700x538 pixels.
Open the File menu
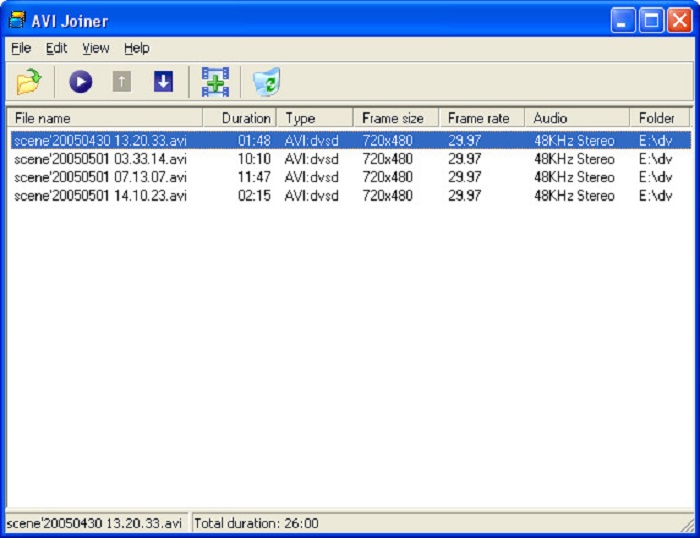click(x=21, y=48)
